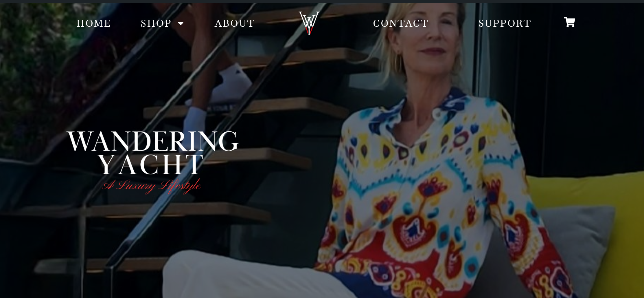Go to the HOME page
The image size is (644, 298).
[x=94, y=23]
